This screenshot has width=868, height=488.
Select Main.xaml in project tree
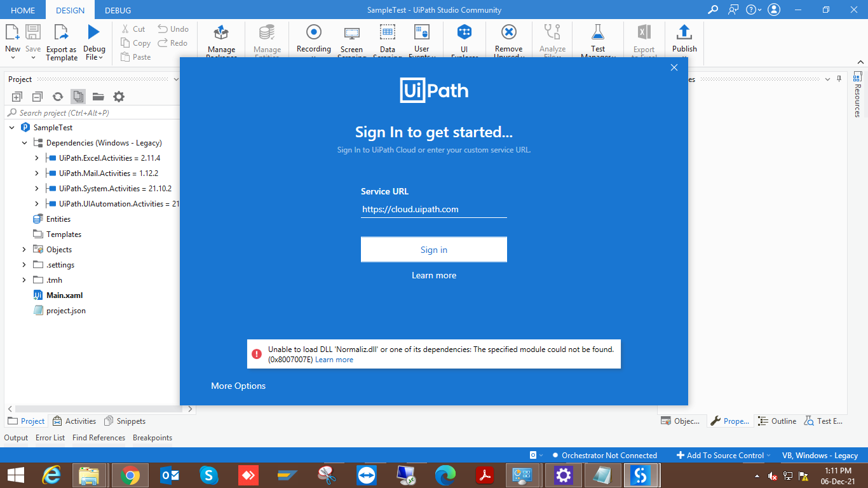point(64,295)
